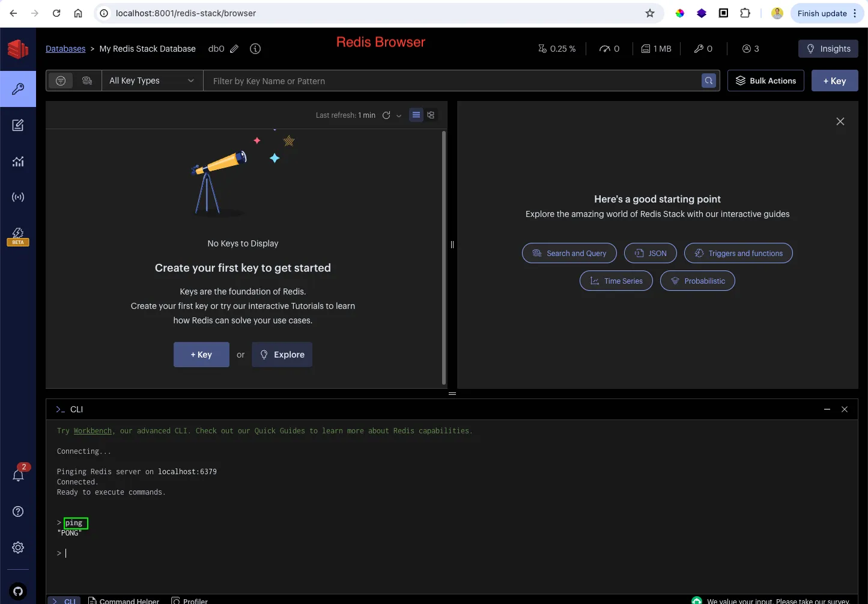Open the Command Helper tab

(124, 600)
